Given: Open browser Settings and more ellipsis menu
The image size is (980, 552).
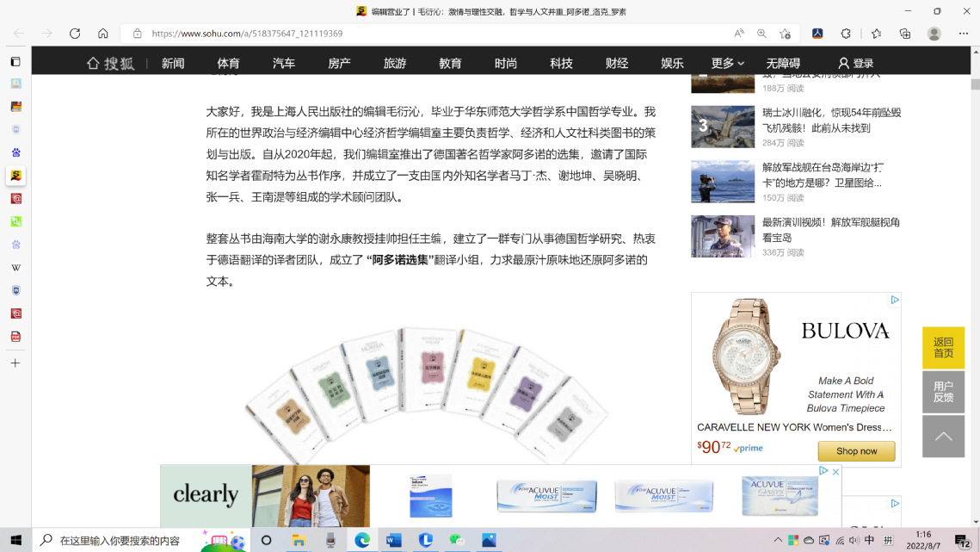Looking at the screenshot, I should 962,34.
